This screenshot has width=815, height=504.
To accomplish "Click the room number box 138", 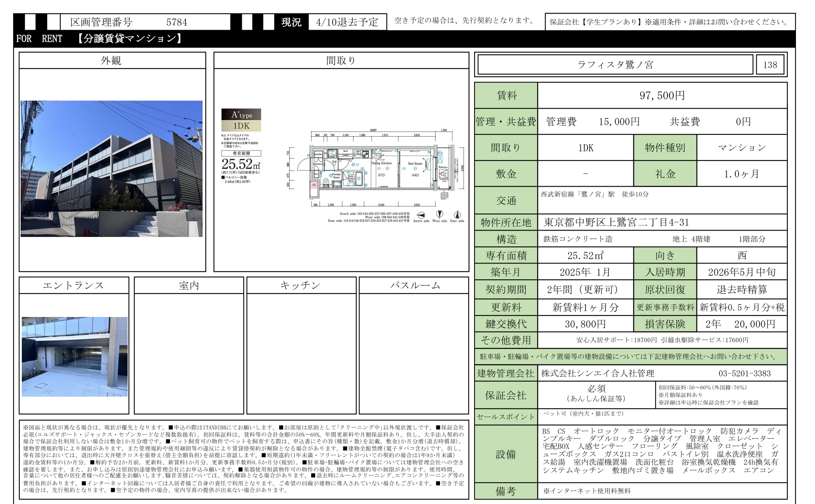I will [770, 65].
